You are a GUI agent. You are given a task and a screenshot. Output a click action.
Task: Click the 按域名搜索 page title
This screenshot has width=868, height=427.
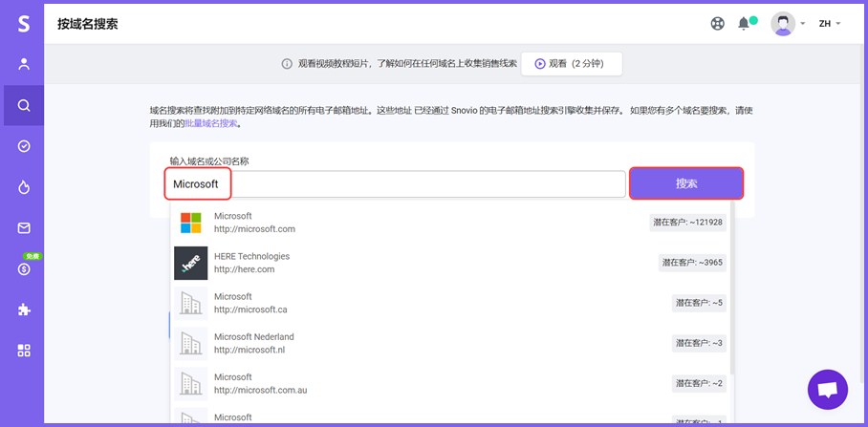(x=87, y=24)
